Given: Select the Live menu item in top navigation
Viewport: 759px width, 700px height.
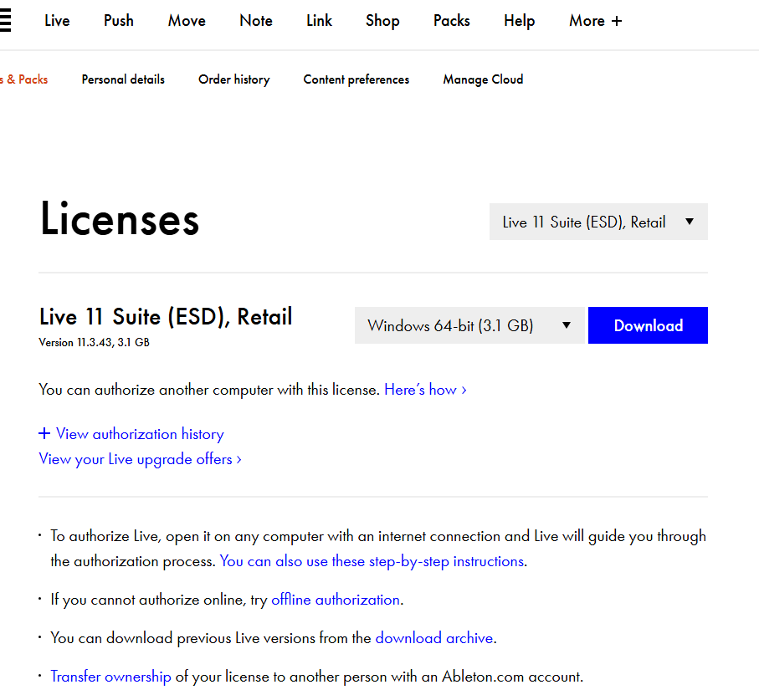Looking at the screenshot, I should 57,20.
